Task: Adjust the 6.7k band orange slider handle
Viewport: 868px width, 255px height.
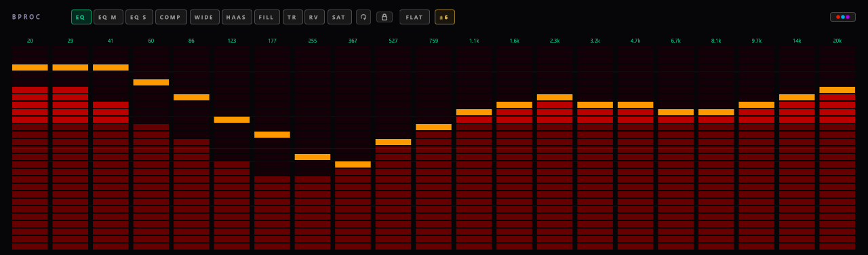Action: point(675,113)
